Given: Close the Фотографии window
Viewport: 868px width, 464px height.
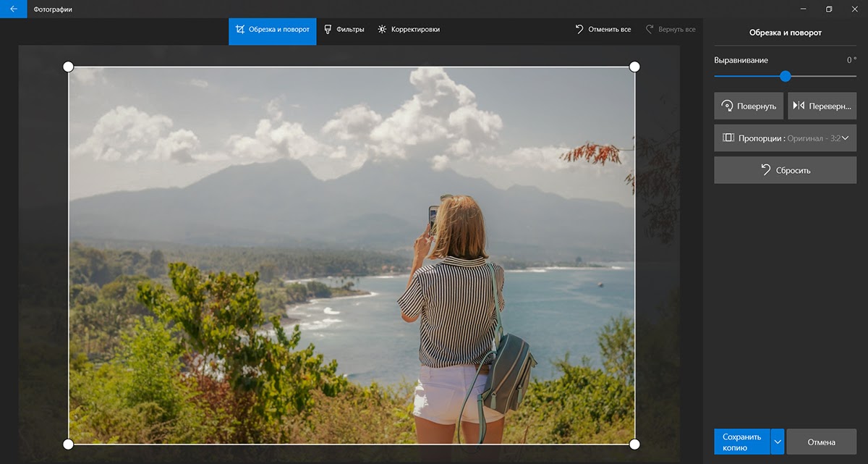Looking at the screenshot, I should pyautogui.click(x=855, y=9).
